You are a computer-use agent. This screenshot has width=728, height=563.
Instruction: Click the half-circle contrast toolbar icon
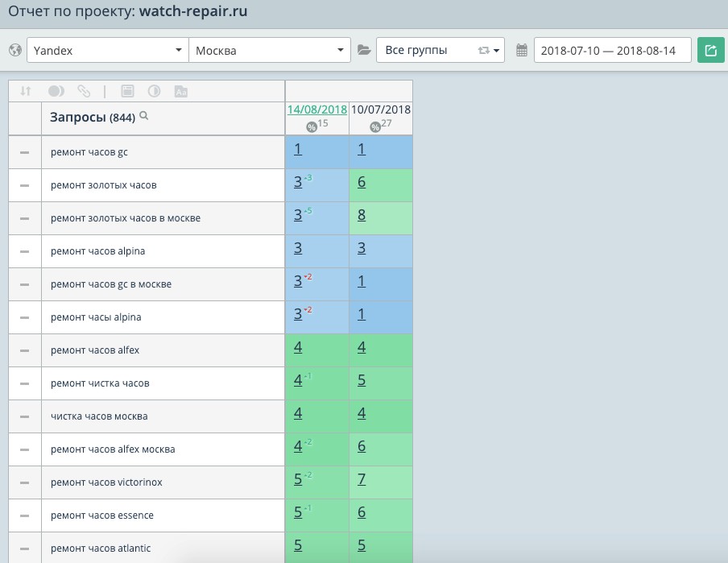coord(154,91)
